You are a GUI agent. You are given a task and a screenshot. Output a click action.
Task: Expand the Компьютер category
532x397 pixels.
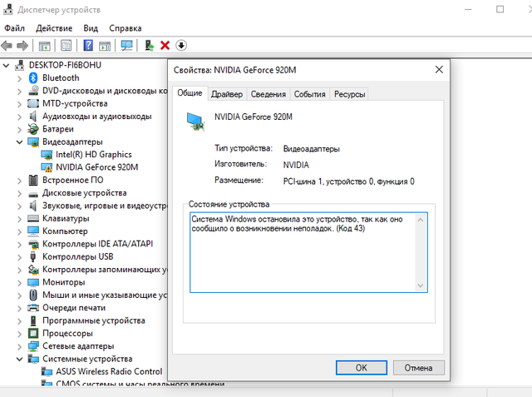19,231
